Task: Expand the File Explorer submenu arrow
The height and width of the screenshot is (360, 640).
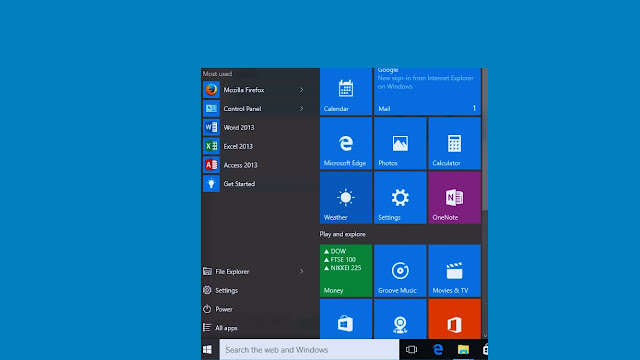Action: tap(302, 271)
